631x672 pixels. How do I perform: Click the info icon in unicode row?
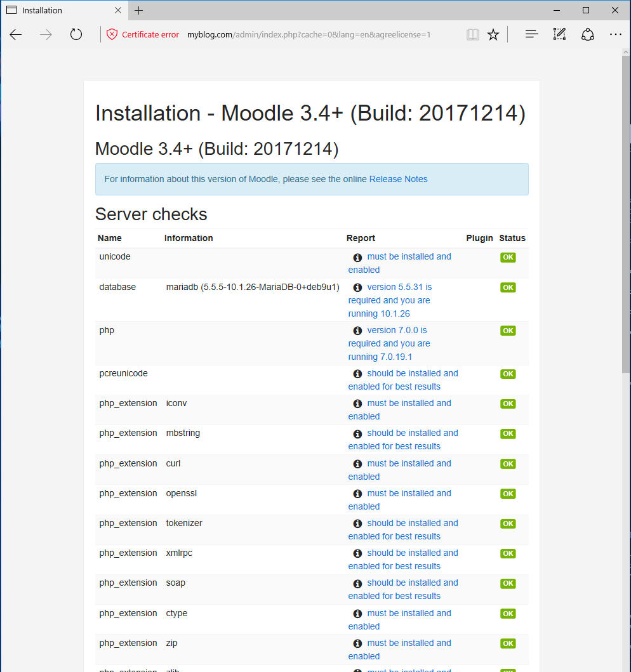pyautogui.click(x=357, y=258)
